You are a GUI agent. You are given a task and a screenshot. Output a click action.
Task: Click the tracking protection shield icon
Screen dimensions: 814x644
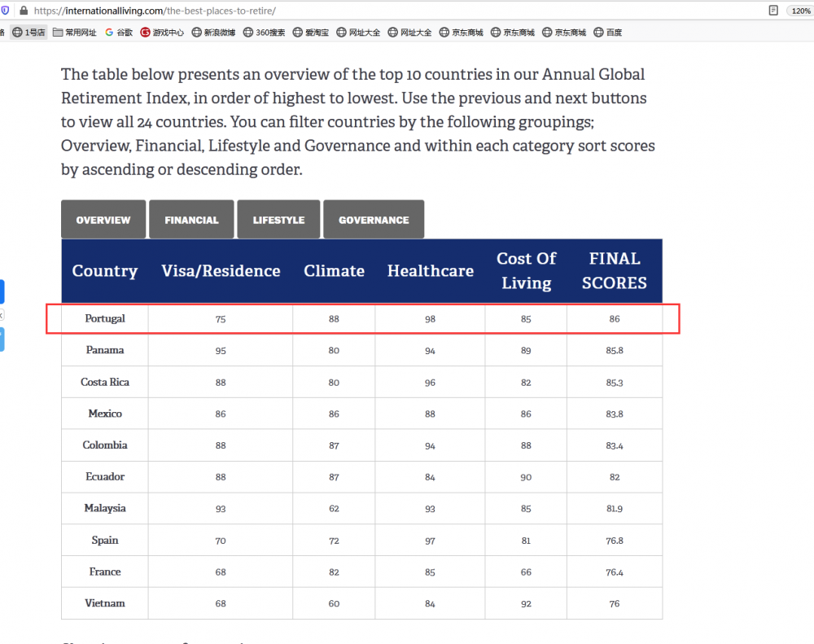coord(5,11)
